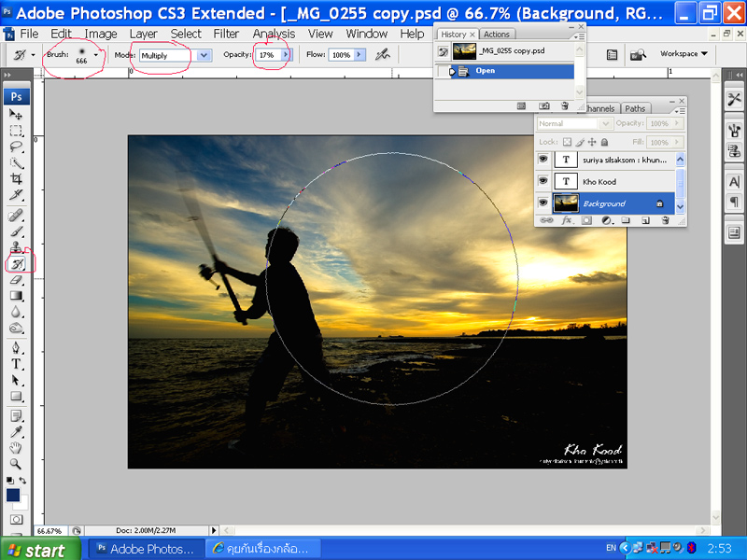Click the Lasso tool

pyautogui.click(x=17, y=147)
